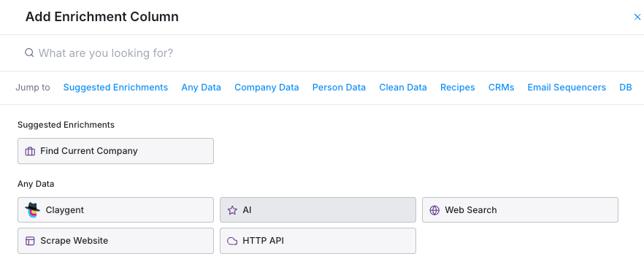This screenshot has width=644, height=270.
Task: Jump to DB section
Action: pos(626,88)
